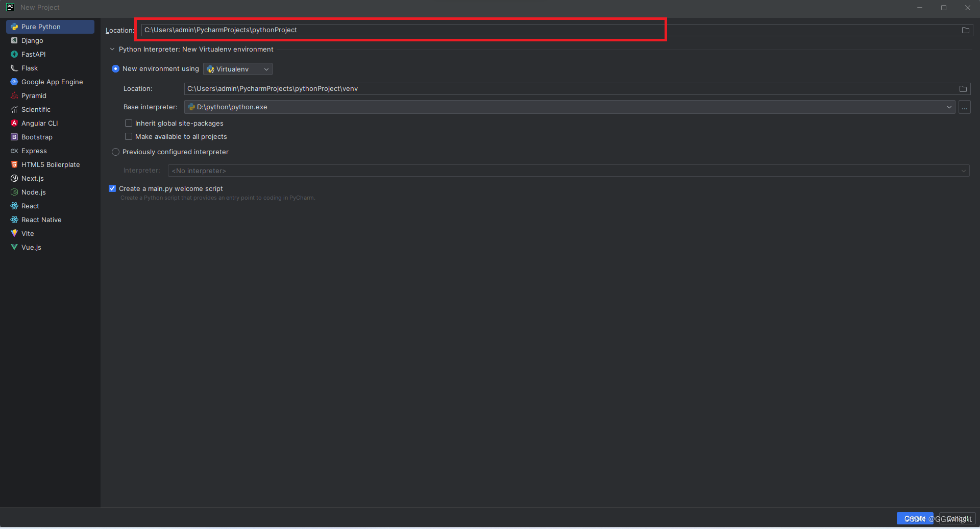980x529 pixels.
Task: Click the Django icon in sidebar
Action: [x=14, y=41]
